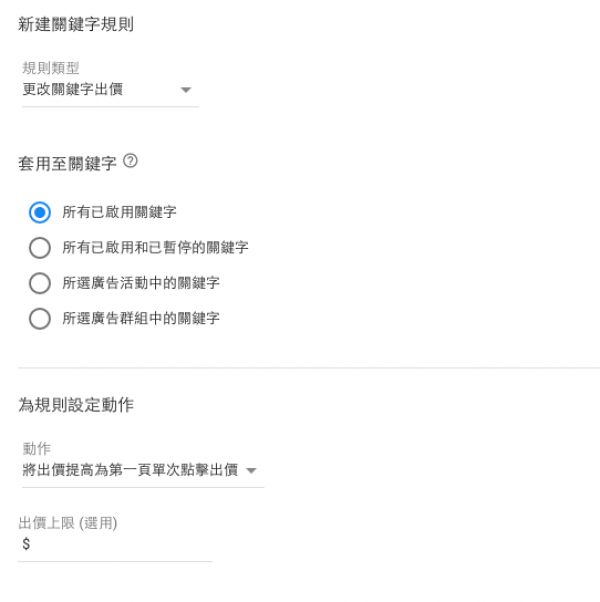This screenshot has height=602, width=600.
Task: Choose the 所選廣告群組中的關鍵字 radio button
Action: (40, 318)
